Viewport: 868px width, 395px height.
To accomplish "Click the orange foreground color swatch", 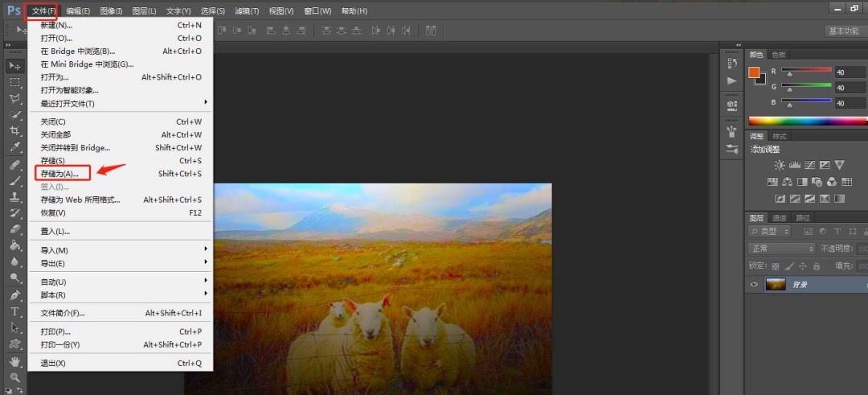I will tap(754, 72).
